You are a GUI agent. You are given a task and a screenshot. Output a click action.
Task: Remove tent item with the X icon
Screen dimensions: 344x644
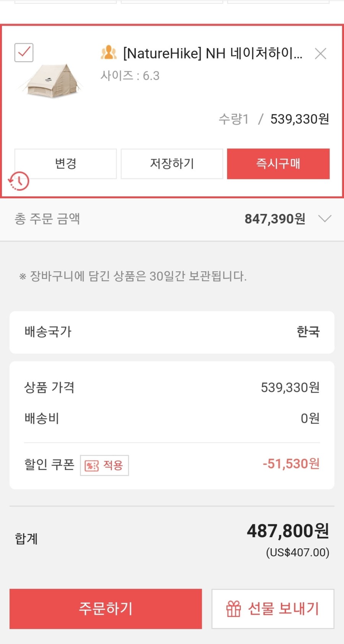[x=320, y=54]
